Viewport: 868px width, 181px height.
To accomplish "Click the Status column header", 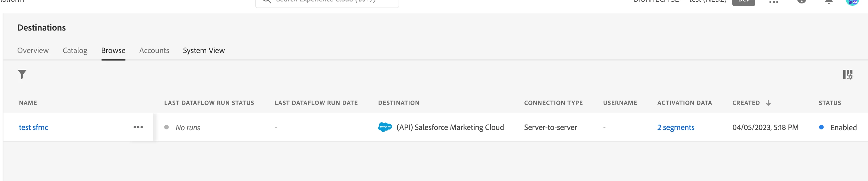I will coord(830,103).
